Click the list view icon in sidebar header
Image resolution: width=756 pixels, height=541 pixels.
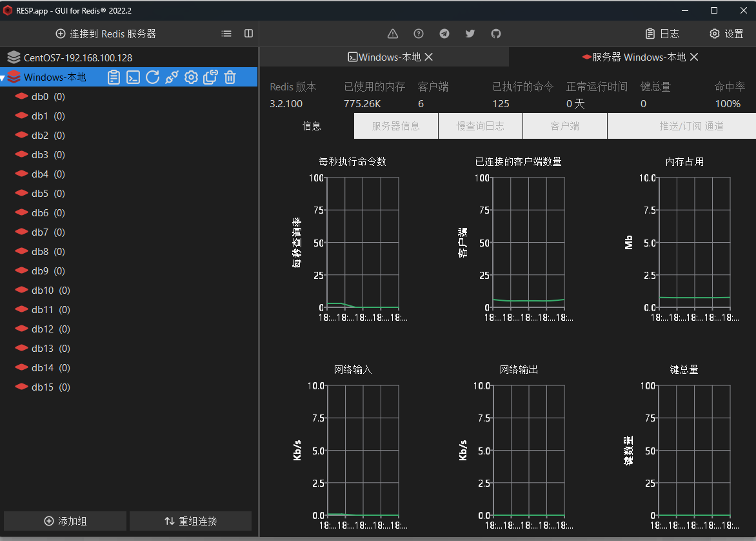pyautogui.click(x=226, y=34)
